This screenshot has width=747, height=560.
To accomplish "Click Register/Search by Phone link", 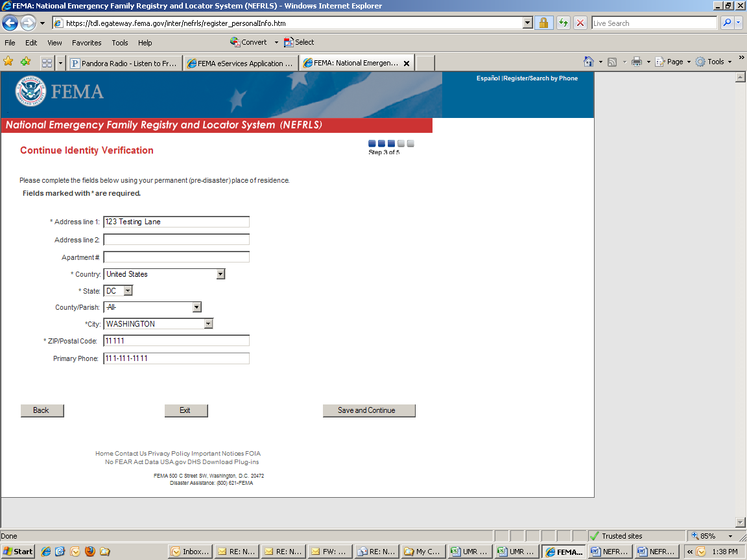I will (540, 78).
